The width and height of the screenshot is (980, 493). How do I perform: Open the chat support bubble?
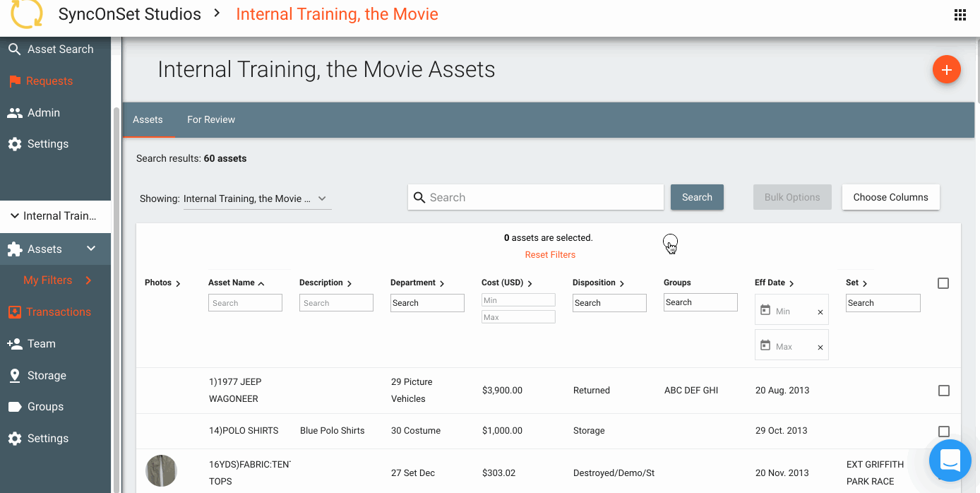pyautogui.click(x=950, y=461)
